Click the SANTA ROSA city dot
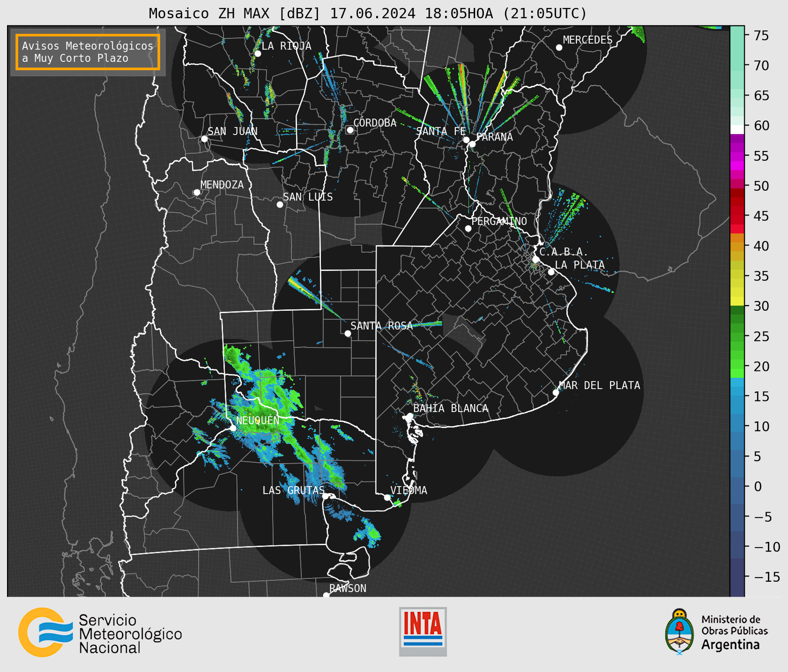The width and height of the screenshot is (788, 672). [x=348, y=334]
